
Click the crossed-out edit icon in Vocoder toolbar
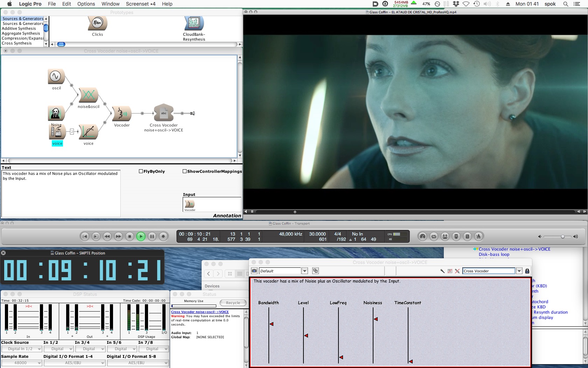(x=450, y=271)
